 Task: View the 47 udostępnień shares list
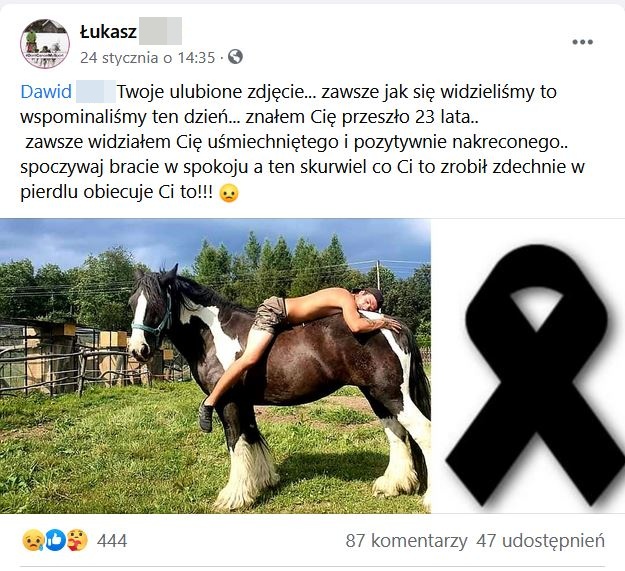point(540,541)
